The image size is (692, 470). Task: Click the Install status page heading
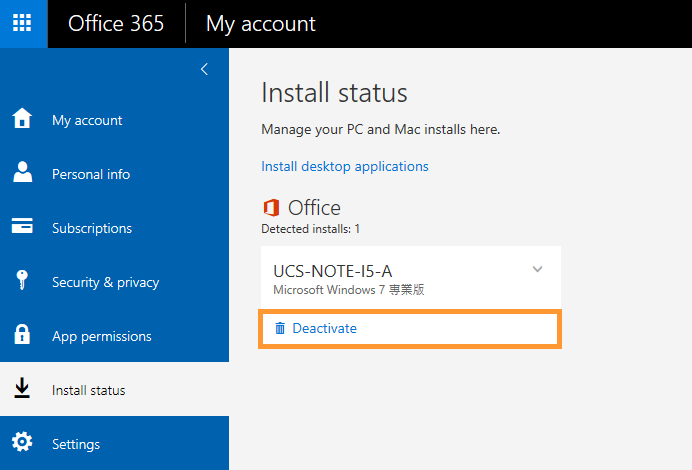coord(334,93)
